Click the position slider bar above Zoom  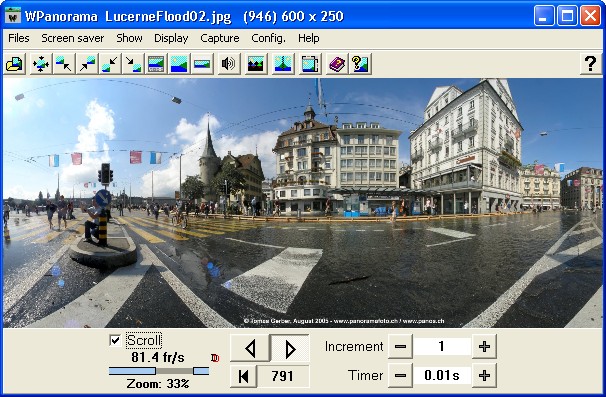coord(159,371)
